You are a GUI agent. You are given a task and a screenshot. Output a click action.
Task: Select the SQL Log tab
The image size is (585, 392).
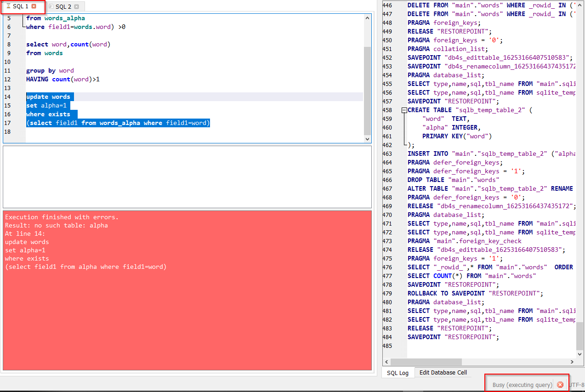point(397,373)
